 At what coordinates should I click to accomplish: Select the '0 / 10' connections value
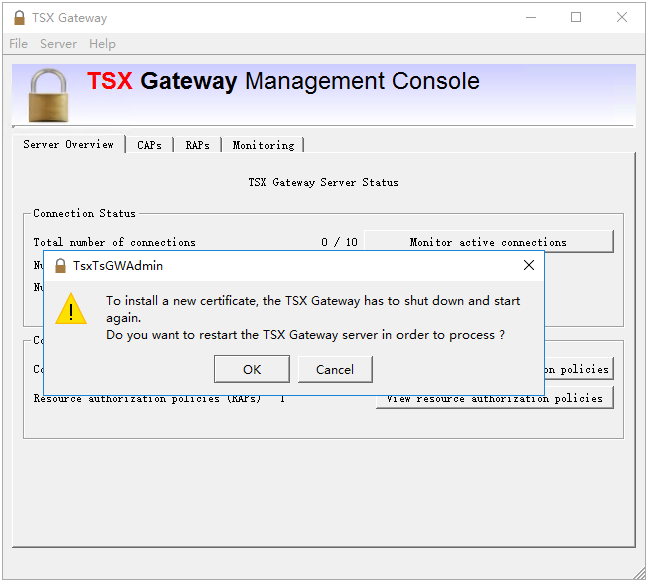pyautogui.click(x=339, y=242)
